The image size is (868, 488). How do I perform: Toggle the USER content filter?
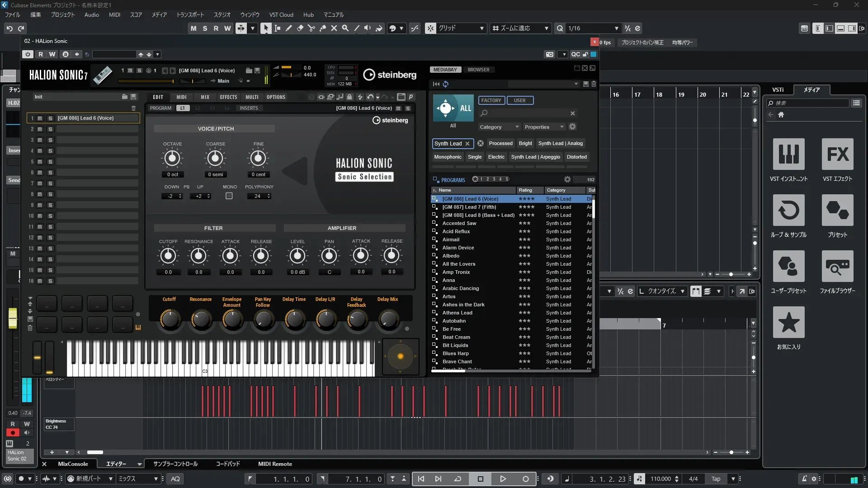coord(519,100)
